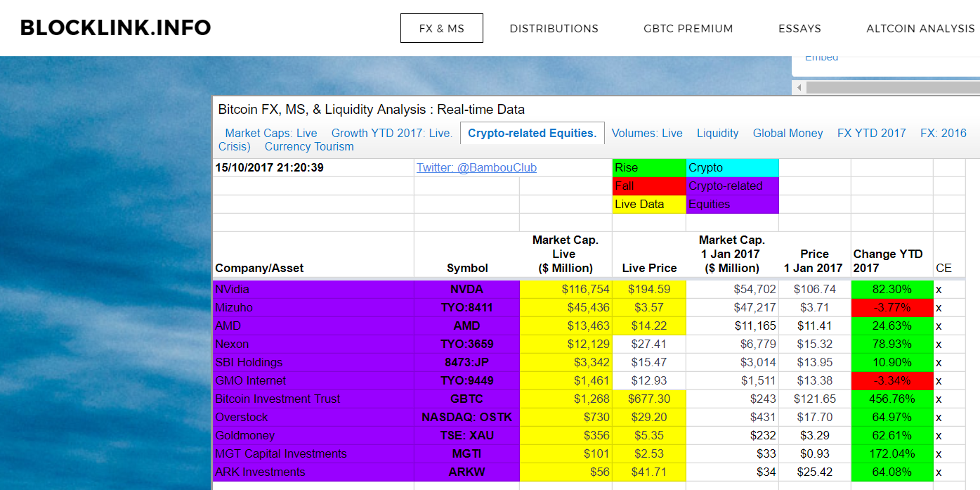Click the Market Cap. Live column header
The width and height of the screenshot is (980, 490).
566,254
